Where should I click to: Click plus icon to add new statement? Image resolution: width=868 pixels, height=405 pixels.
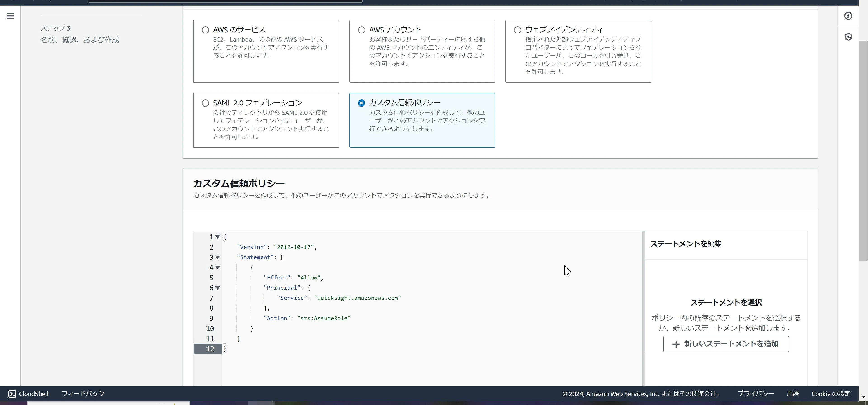[676, 344]
